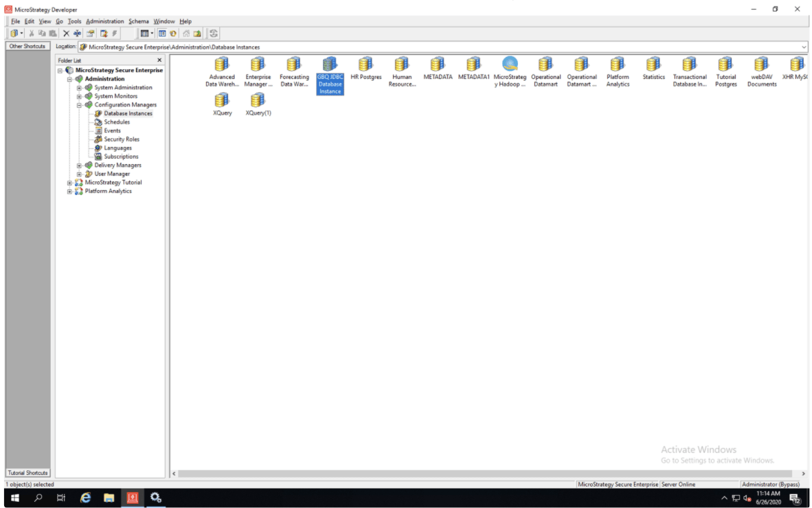Image resolution: width=812 pixels, height=508 pixels.
Task: Open the MicroStrategy Hadoop database instance icon
Action: [510, 65]
